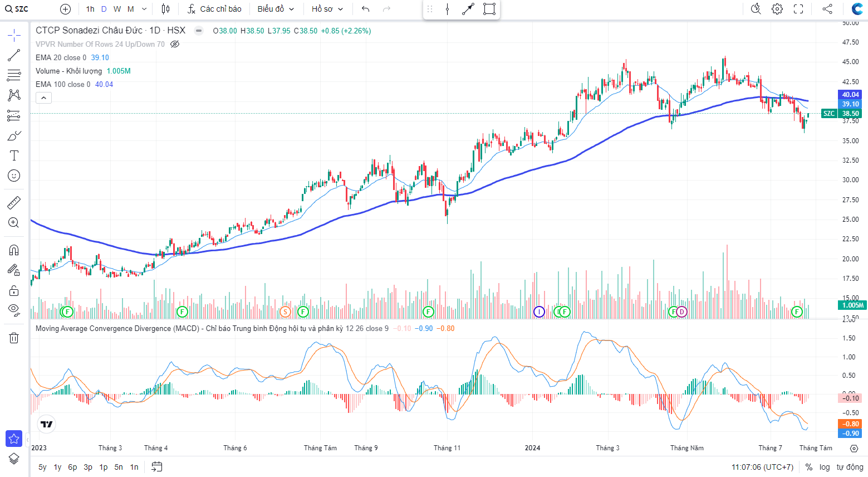The width and height of the screenshot is (868, 477).
Task: Select the 1h timeframe
Action: (x=90, y=9)
